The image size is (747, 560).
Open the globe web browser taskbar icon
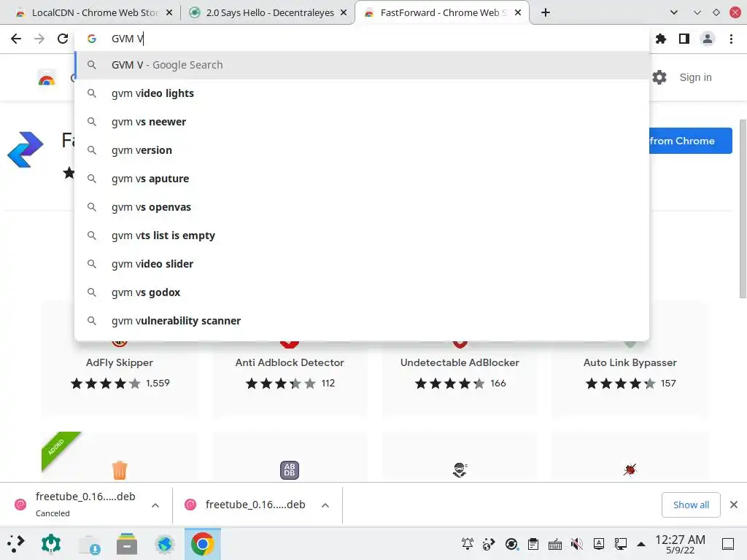point(165,544)
